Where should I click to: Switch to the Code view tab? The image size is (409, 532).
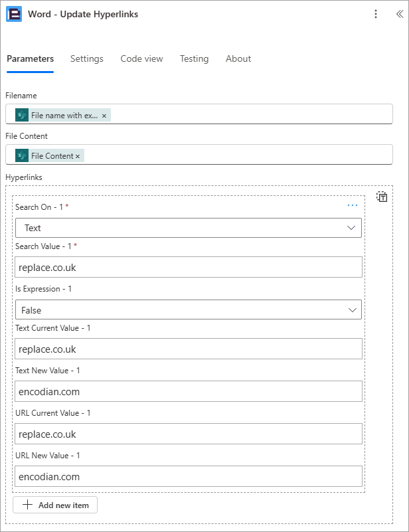142,58
